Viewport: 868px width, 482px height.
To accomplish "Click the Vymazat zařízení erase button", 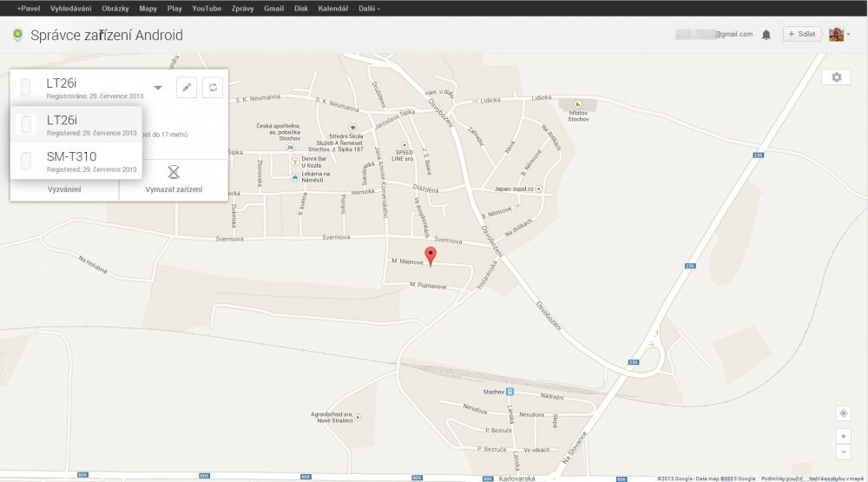I will coord(174,180).
